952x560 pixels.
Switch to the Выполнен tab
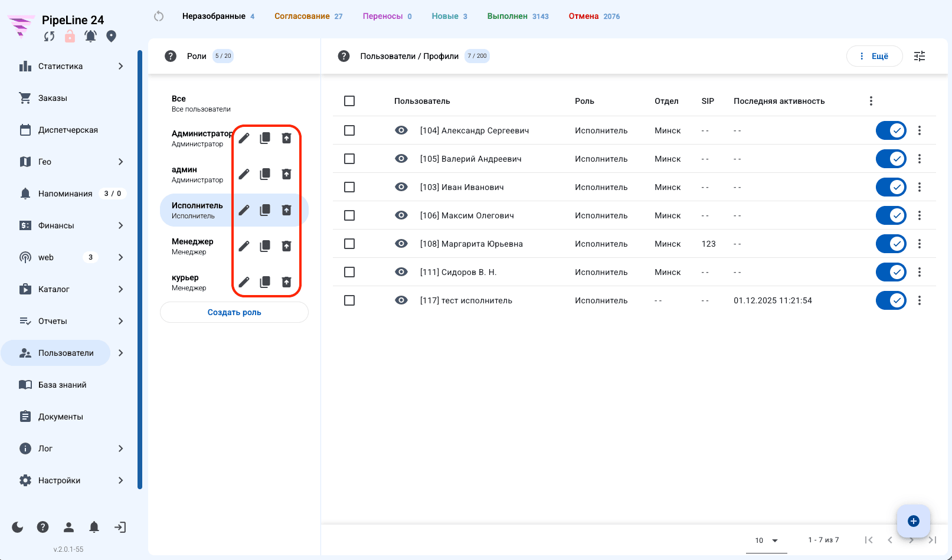[x=518, y=16]
